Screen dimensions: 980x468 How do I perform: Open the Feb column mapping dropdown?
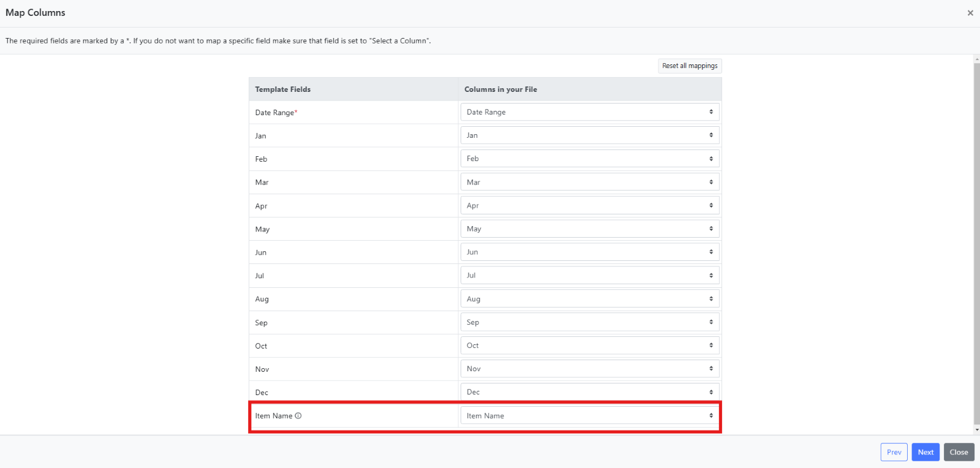coord(590,159)
